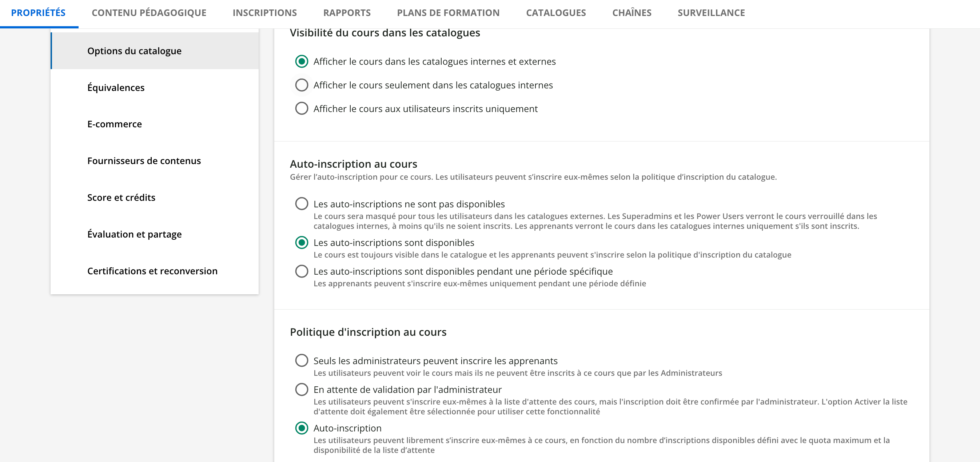Select 'En attente de validation par l'administrateur'

click(x=302, y=389)
